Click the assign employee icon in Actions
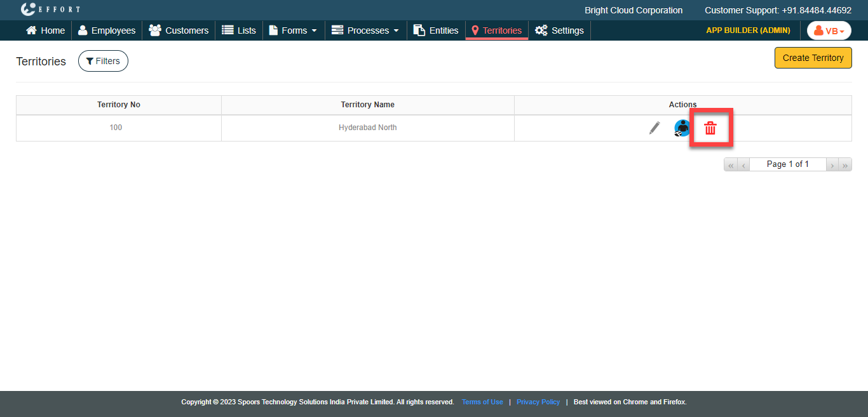This screenshot has height=417, width=868. click(x=682, y=128)
